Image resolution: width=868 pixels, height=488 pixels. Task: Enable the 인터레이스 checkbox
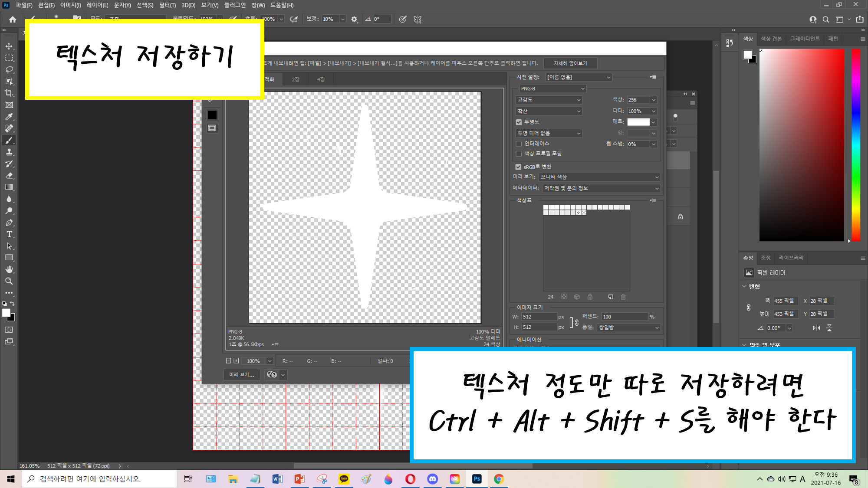[x=519, y=144]
